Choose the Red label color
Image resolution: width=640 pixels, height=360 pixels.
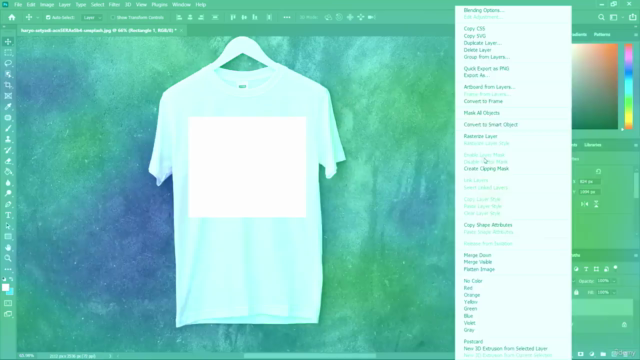pos(468,288)
